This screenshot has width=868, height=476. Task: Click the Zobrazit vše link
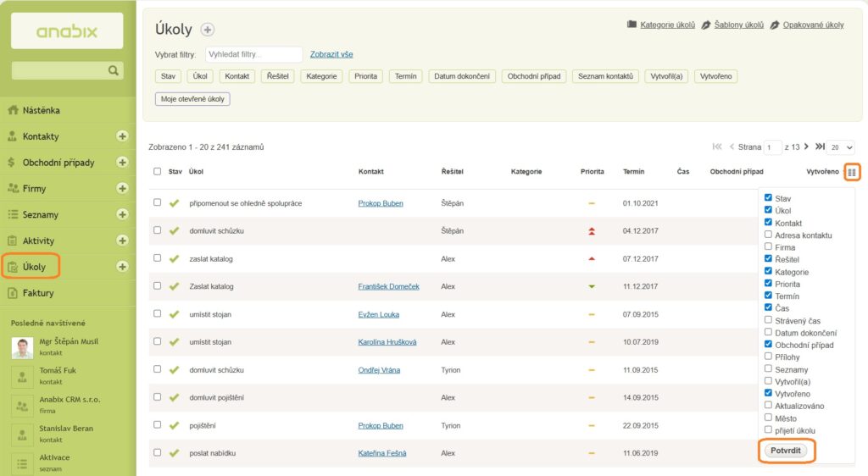pos(331,54)
